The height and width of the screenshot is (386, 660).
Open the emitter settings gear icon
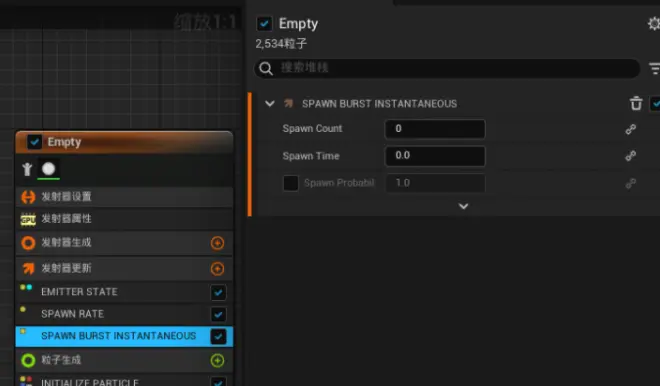point(654,24)
